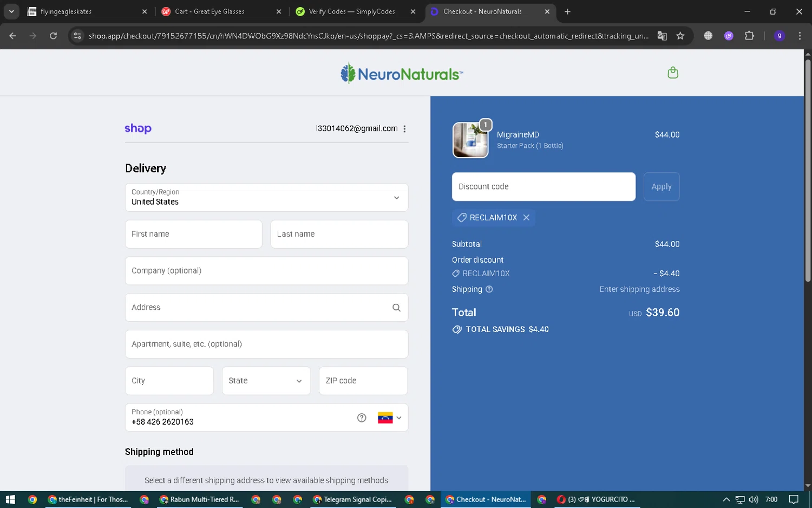Open the tab search dropdown
Viewport: 812px width, 508px height.
click(x=11, y=11)
